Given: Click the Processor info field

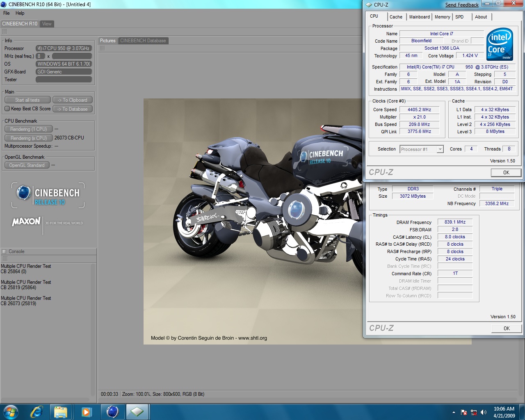Looking at the screenshot, I should click(64, 48).
